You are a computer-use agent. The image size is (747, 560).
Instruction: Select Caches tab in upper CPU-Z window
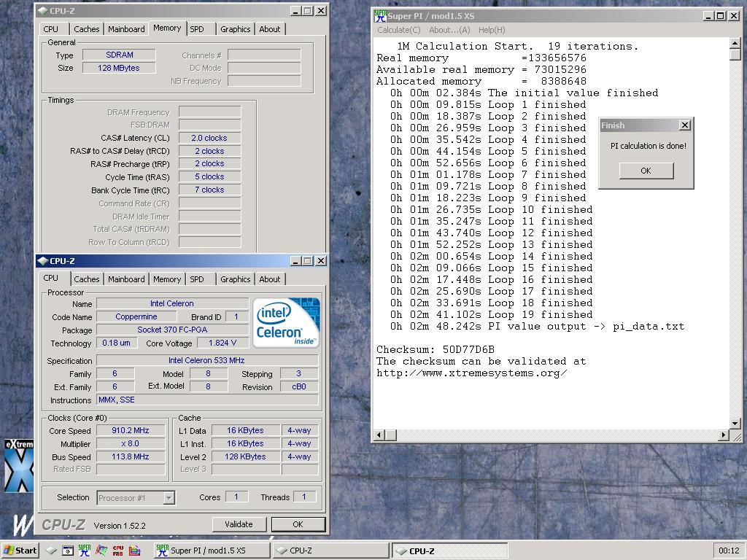87,29
